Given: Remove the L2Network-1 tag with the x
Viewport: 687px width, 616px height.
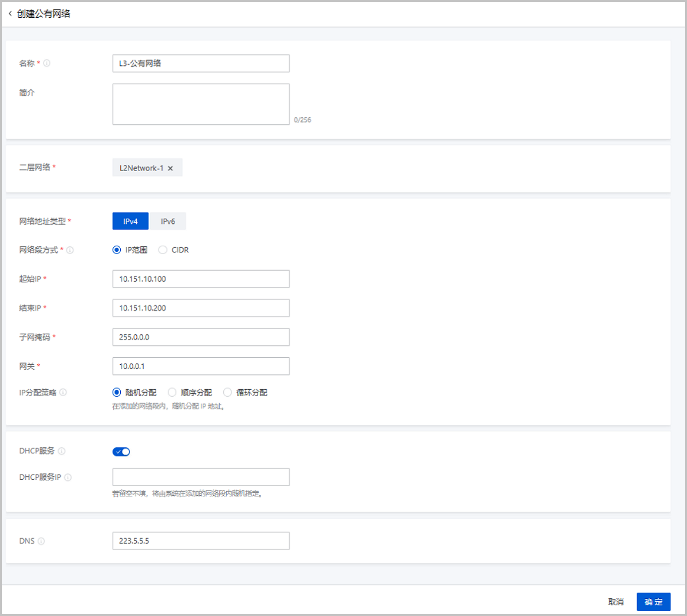Looking at the screenshot, I should (170, 168).
